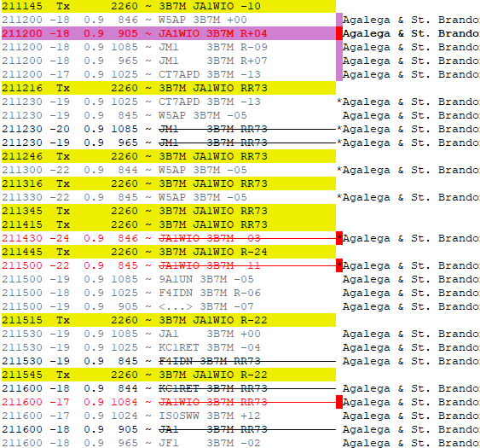Image resolution: width=480 pixels, height=448 pixels.
Task: Select the struck-through KC1RET 3B7M RR73 line
Action: coord(169,388)
